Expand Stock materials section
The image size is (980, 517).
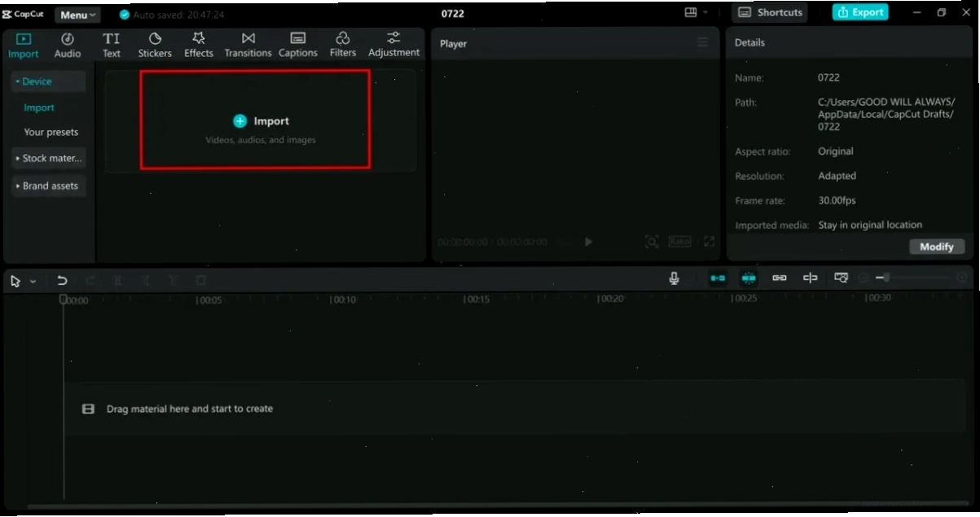48,158
